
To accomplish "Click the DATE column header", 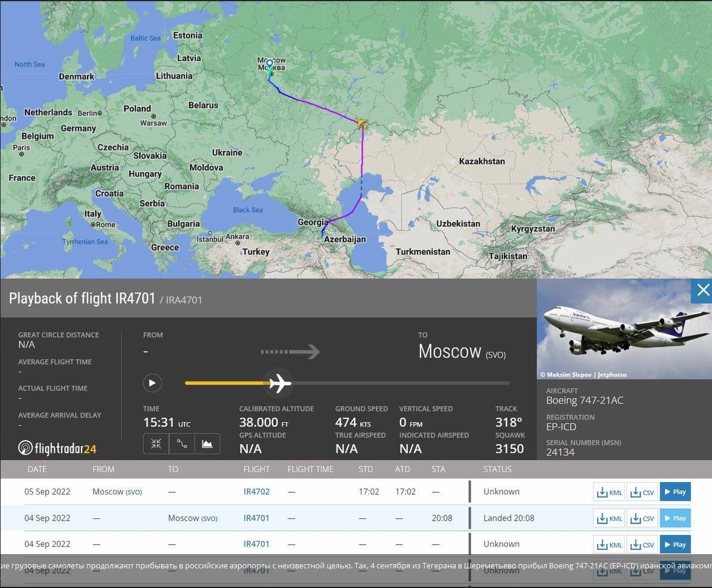I will pyautogui.click(x=37, y=469).
